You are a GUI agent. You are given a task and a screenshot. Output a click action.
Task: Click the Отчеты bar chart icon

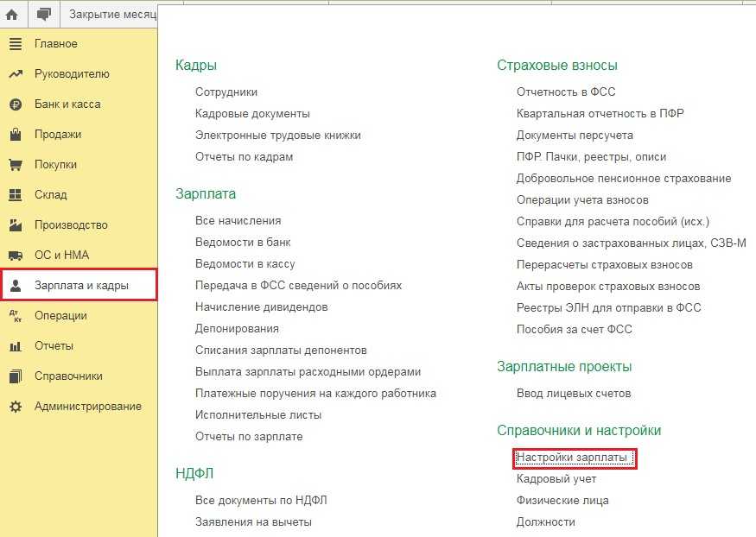tap(16, 346)
